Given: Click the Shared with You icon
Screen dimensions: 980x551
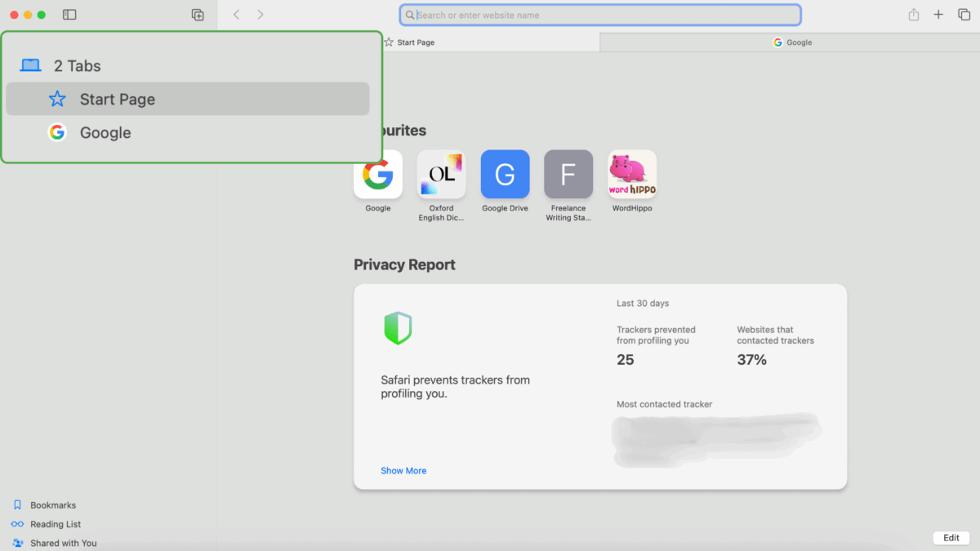Looking at the screenshot, I should [17, 543].
